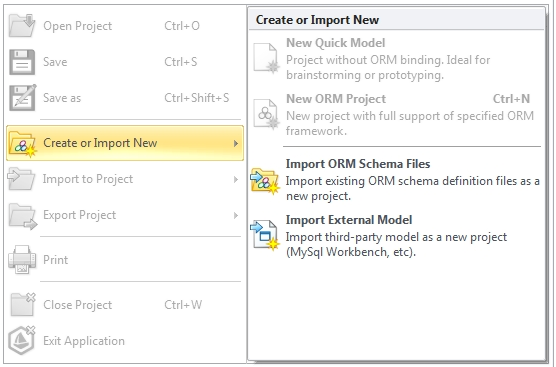Click the Ctrl+S shortcut label

[x=181, y=62]
